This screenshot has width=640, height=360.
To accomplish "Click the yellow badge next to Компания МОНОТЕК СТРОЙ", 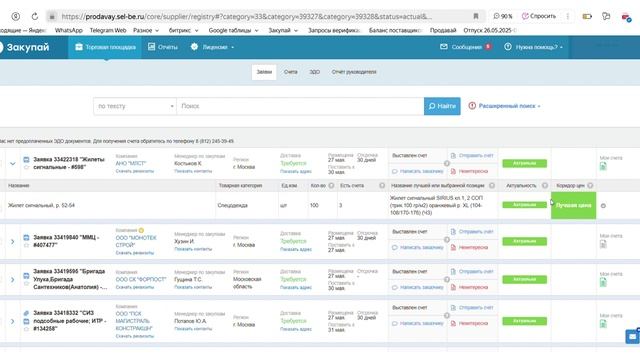I will click(x=141, y=230).
